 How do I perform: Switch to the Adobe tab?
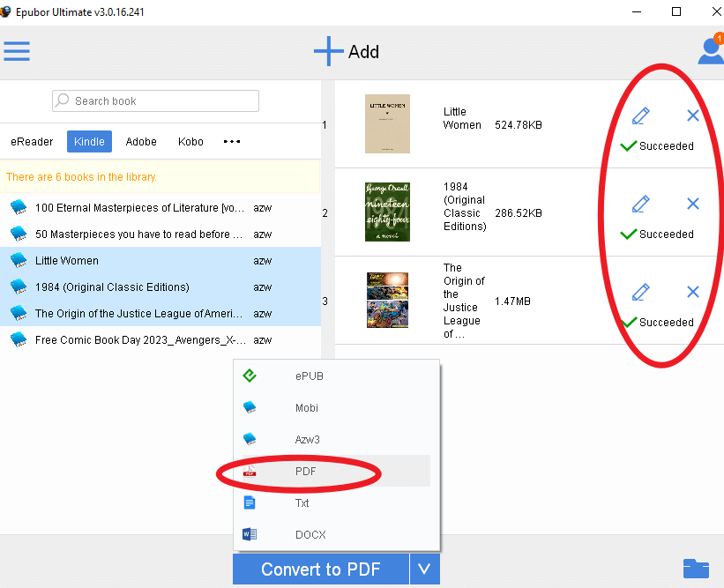141,141
